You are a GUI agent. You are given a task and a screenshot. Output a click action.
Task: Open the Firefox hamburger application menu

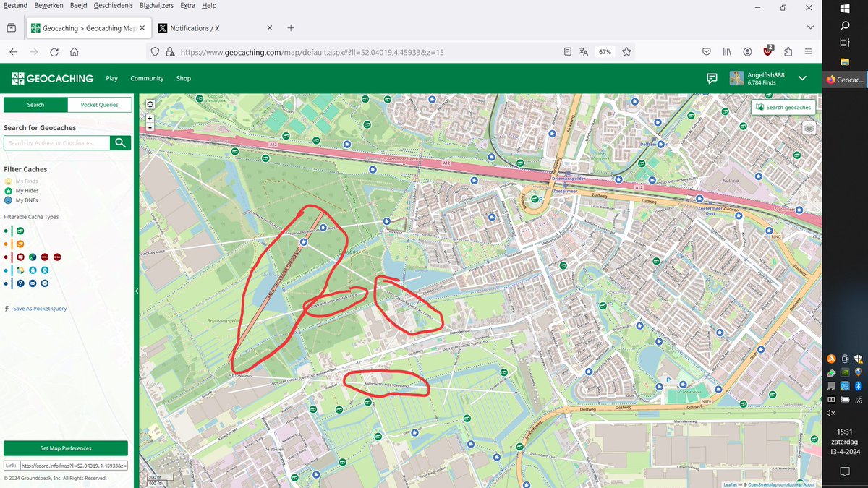(808, 52)
